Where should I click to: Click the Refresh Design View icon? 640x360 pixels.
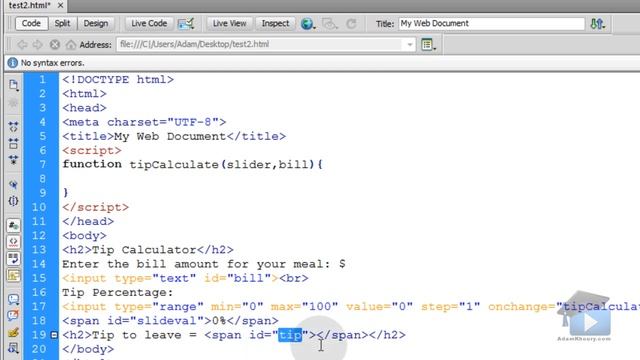351,24
